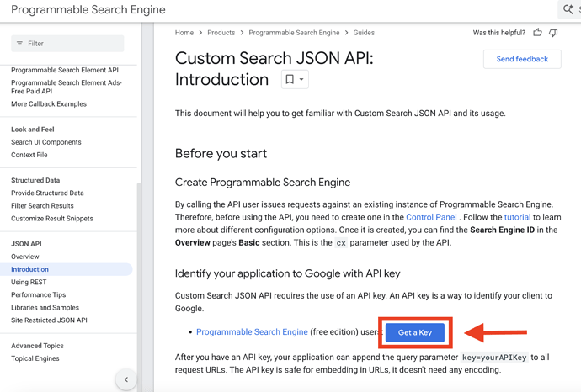
Task: Click the Create Programmable Search Engine heading
Action: (x=263, y=182)
